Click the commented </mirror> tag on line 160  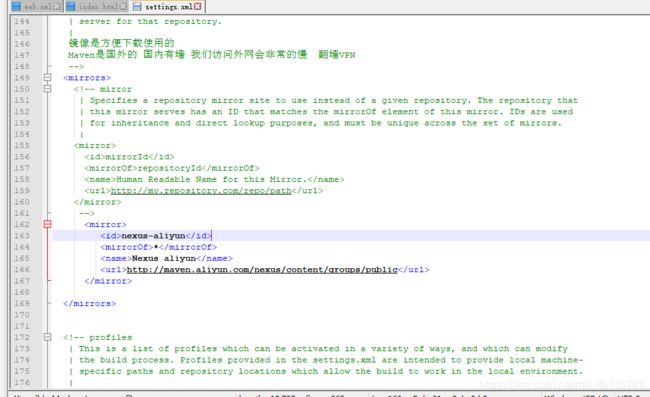pyautogui.click(x=97, y=202)
